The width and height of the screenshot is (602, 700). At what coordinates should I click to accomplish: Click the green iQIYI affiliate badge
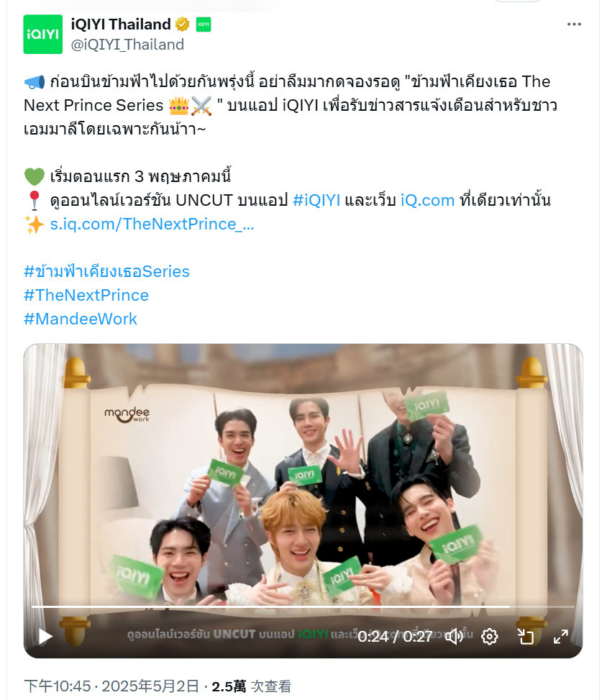click(204, 24)
